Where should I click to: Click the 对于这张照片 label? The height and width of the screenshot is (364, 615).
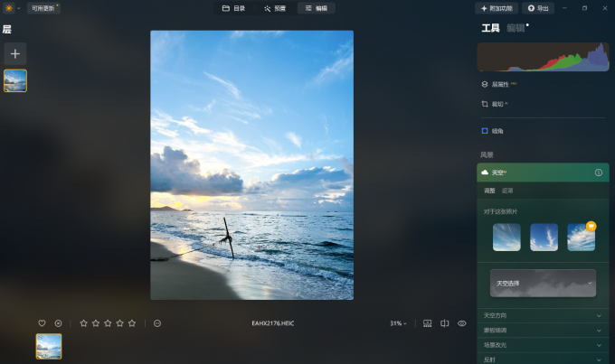500,211
